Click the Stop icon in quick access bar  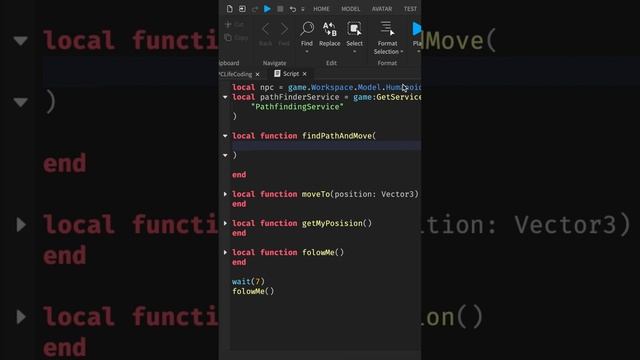[280, 9]
